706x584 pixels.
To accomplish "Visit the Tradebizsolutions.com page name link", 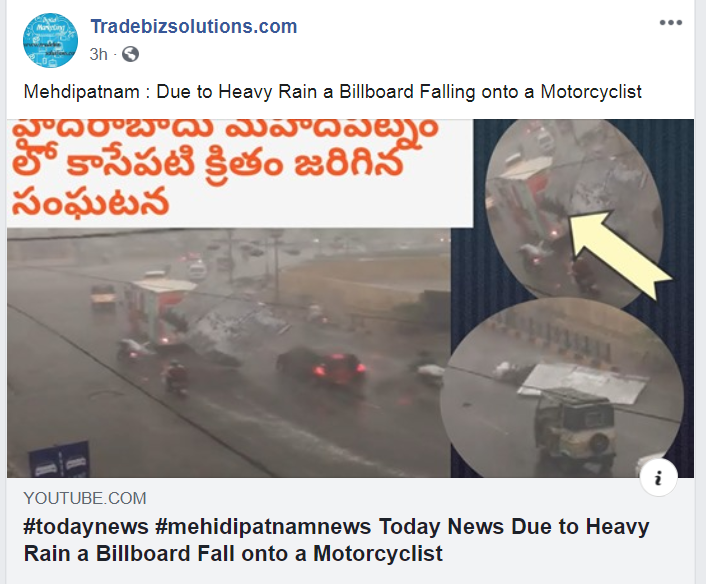I will pyautogui.click(x=194, y=27).
